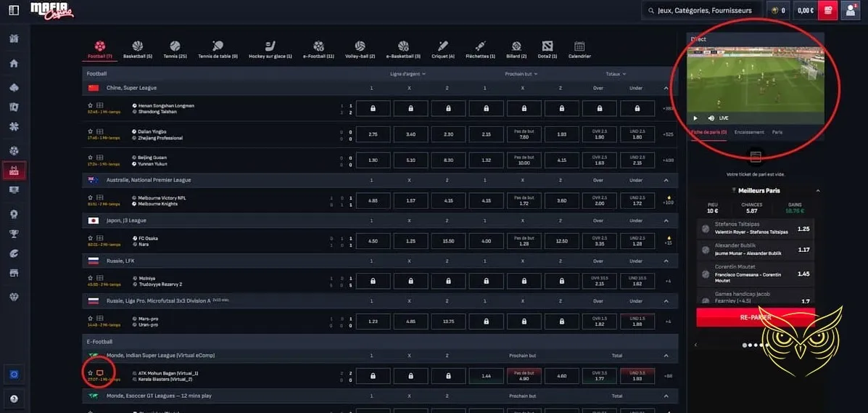868x413 pixels.
Task: Open live stream icon for ATK Mohun Bagan
Action: (x=100, y=372)
